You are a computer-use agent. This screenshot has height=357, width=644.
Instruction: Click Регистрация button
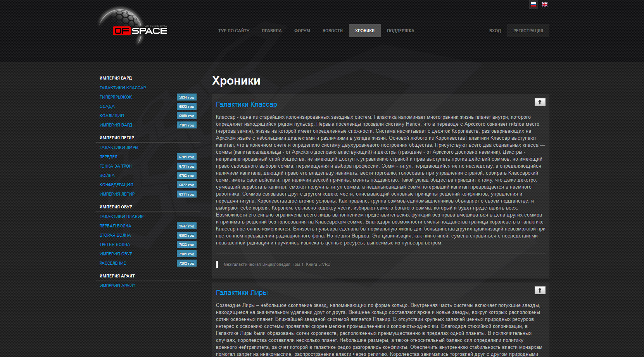click(528, 31)
